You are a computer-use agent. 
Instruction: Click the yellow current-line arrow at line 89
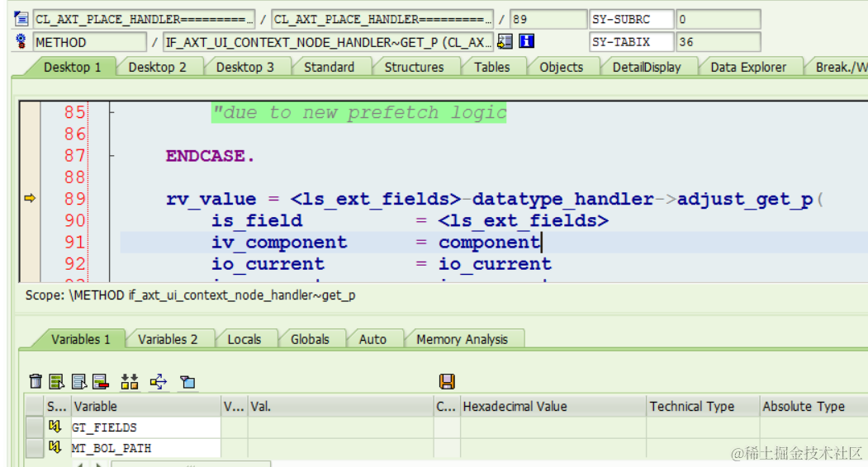tap(30, 198)
